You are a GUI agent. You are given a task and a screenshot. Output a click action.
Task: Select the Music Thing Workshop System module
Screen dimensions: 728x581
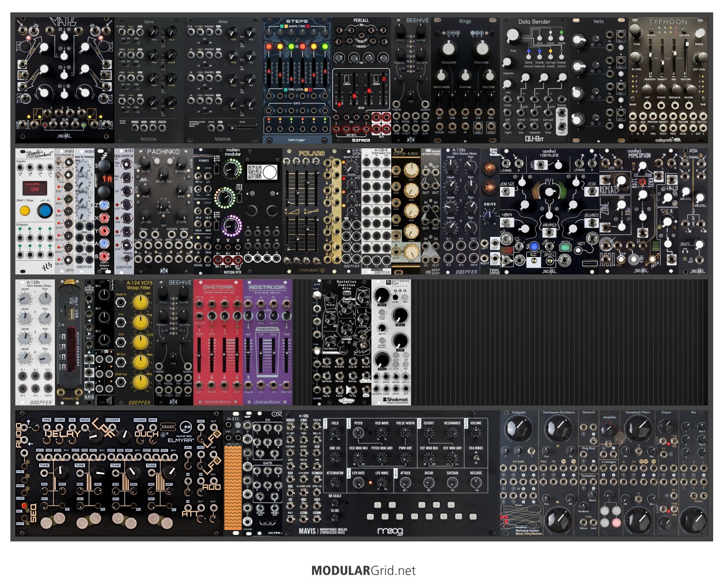click(x=604, y=473)
